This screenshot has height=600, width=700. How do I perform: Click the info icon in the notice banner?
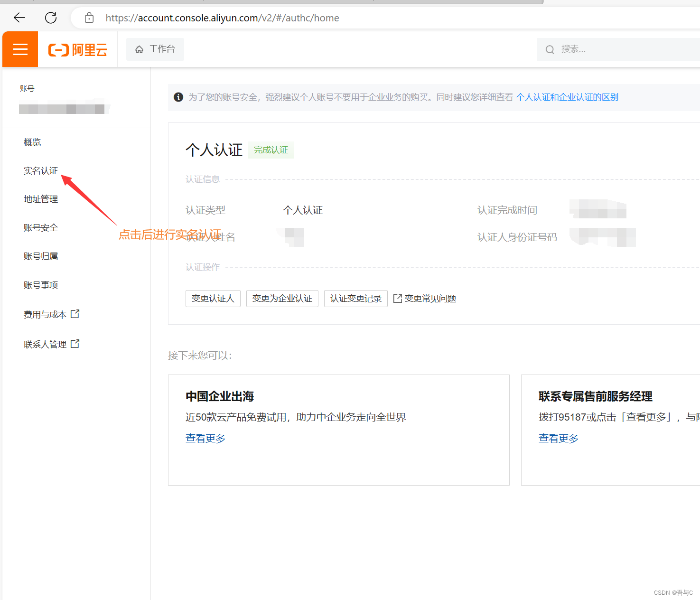pos(178,97)
